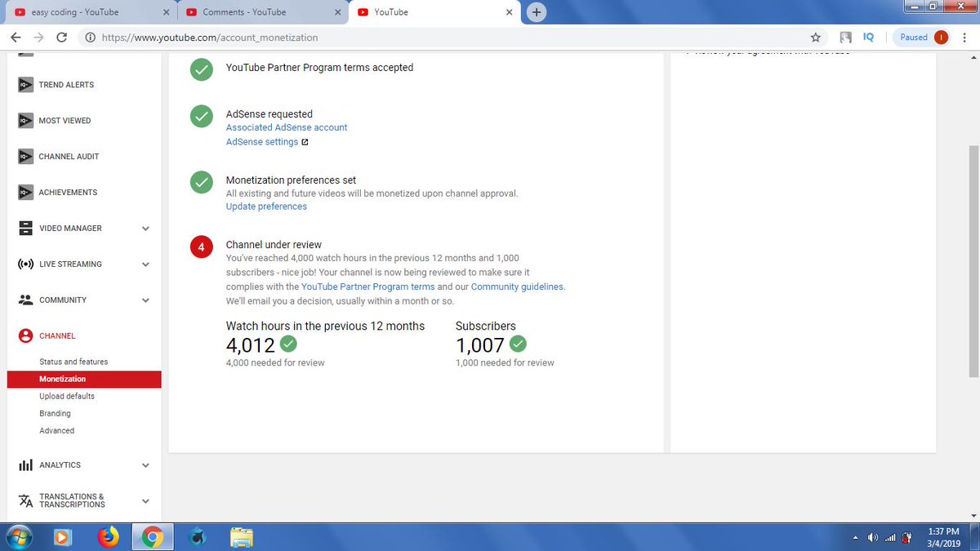Click the Paused profile button
The image size is (980, 551).
920,38
